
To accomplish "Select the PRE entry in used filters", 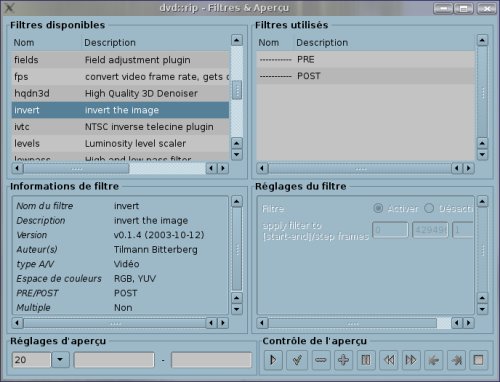I will 365,59.
